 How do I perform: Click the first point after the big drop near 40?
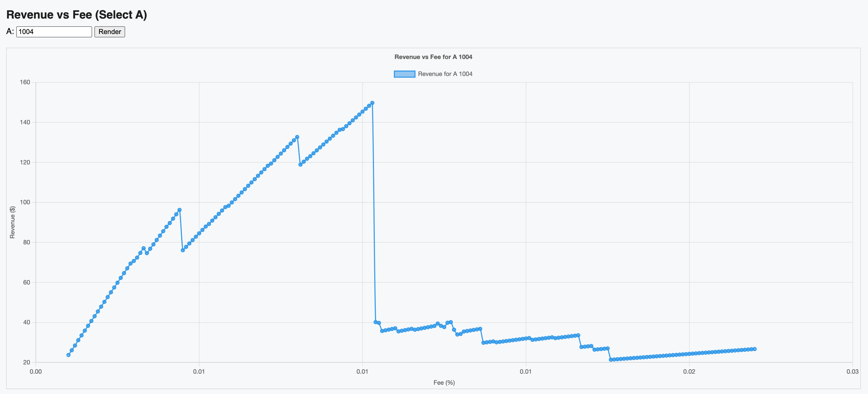pos(376,322)
